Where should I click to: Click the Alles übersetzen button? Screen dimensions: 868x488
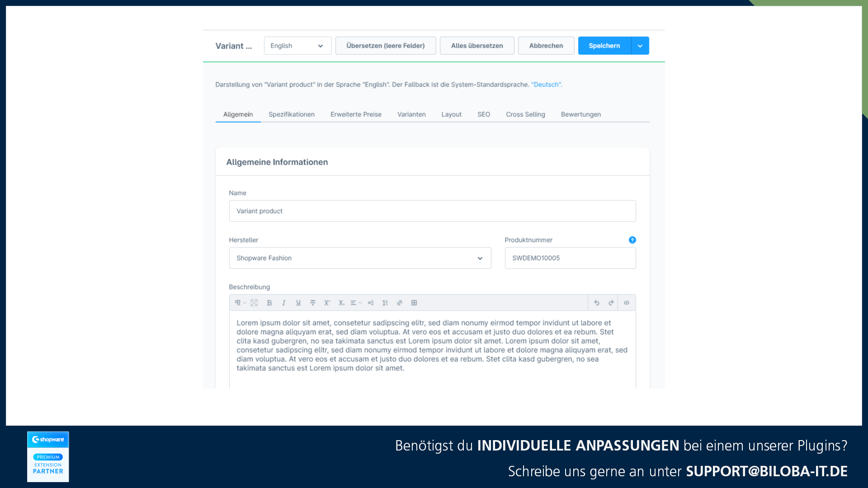(477, 45)
